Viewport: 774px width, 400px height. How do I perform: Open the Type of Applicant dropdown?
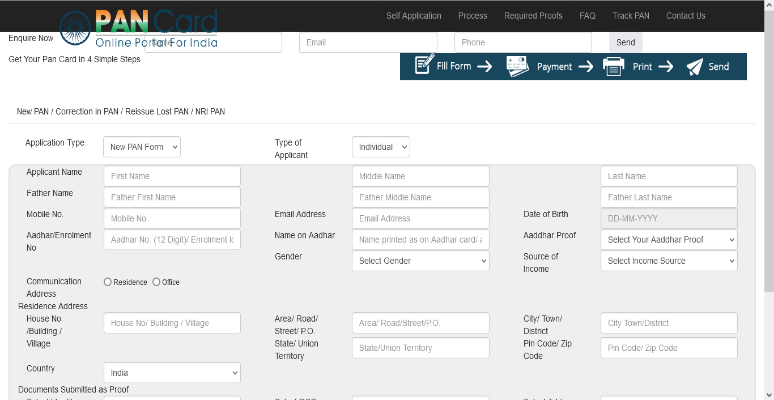click(x=381, y=147)
